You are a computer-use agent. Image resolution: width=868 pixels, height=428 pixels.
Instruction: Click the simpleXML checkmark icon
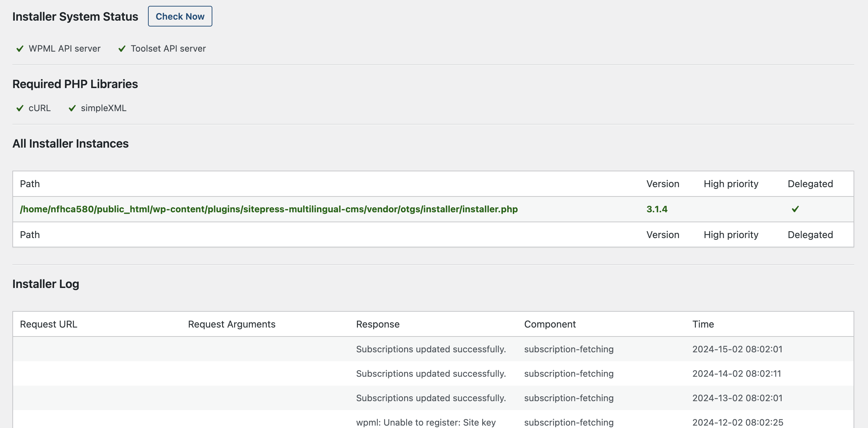coord(72,108)
